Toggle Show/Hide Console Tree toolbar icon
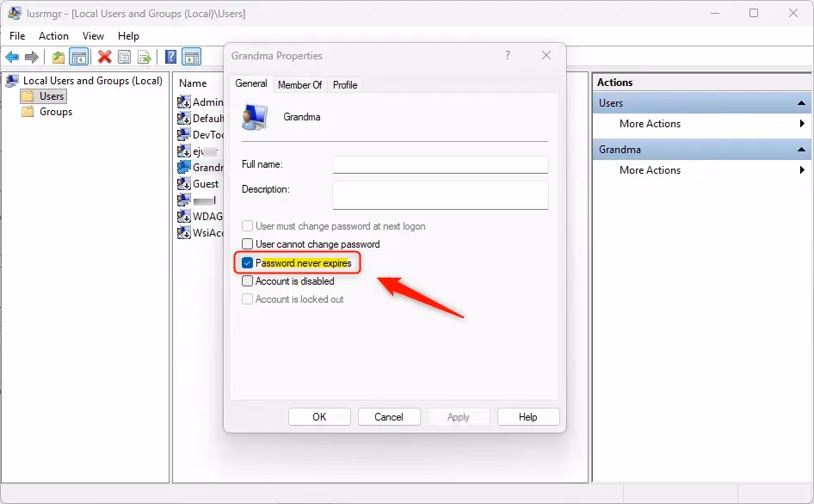 pyautogui.click(x=78, y=58)
